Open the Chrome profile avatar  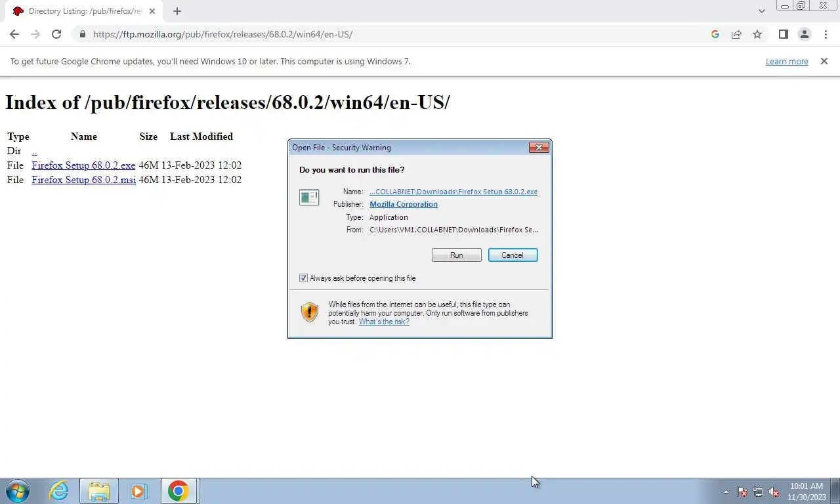[x=804, y=34]
